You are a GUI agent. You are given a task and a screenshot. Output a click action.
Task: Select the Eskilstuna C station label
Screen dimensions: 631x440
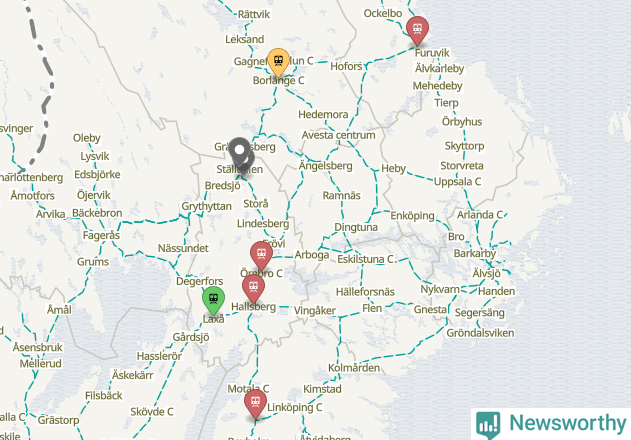[x=365, y=259]
